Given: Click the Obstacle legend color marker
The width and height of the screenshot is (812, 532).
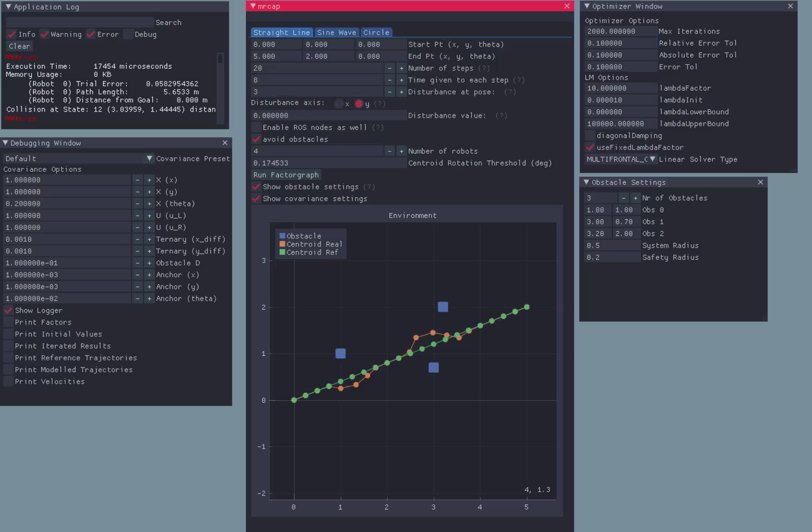Looking at the screenshot, I should pos(282,236).
